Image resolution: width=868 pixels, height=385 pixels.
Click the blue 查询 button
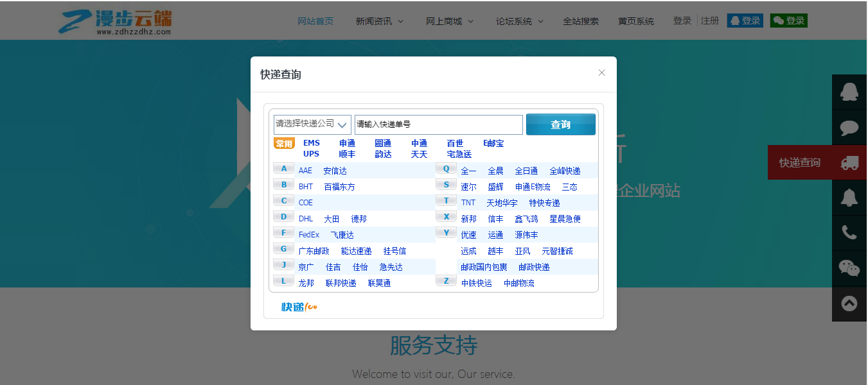coord(560,124)
